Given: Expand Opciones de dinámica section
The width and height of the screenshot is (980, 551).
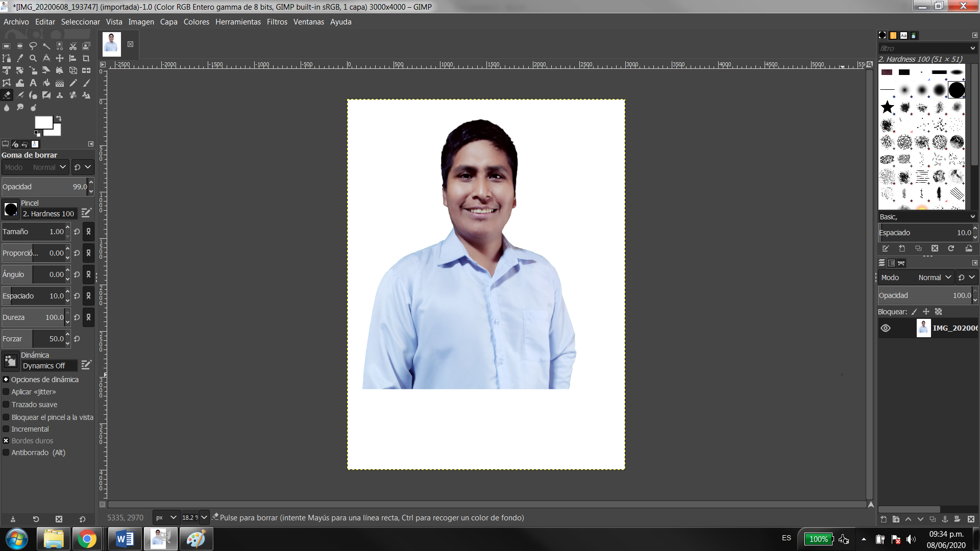Looking at the screenshot, I should (6, 380).
